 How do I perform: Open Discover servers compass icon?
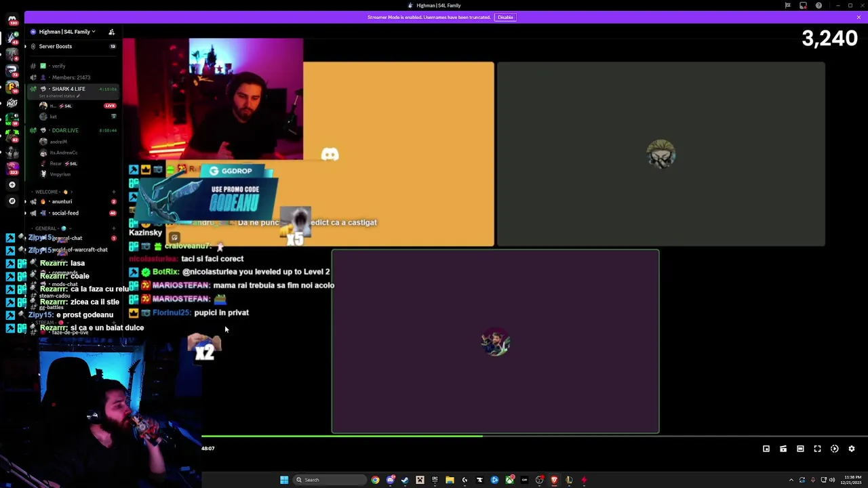pos(12,201)
